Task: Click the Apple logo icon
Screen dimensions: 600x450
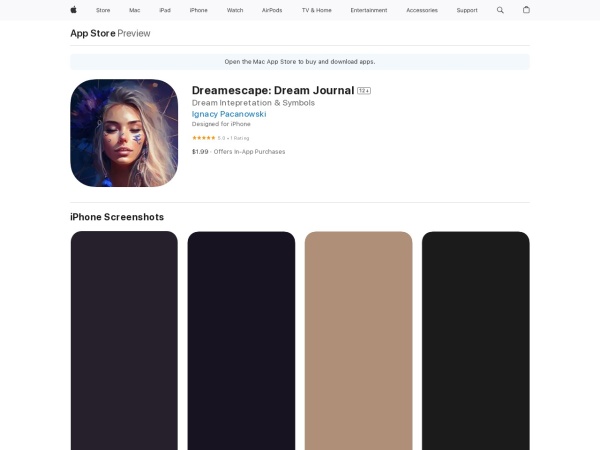Action: click(73, 10)
